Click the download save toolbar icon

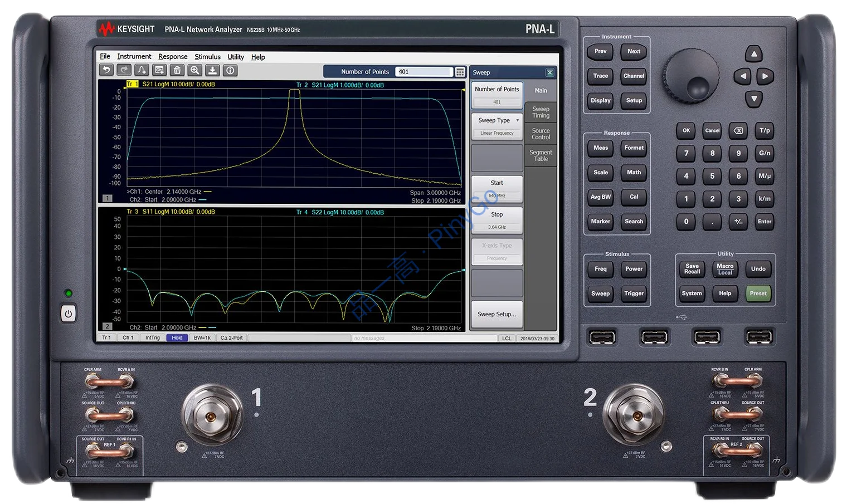[212, 70]
